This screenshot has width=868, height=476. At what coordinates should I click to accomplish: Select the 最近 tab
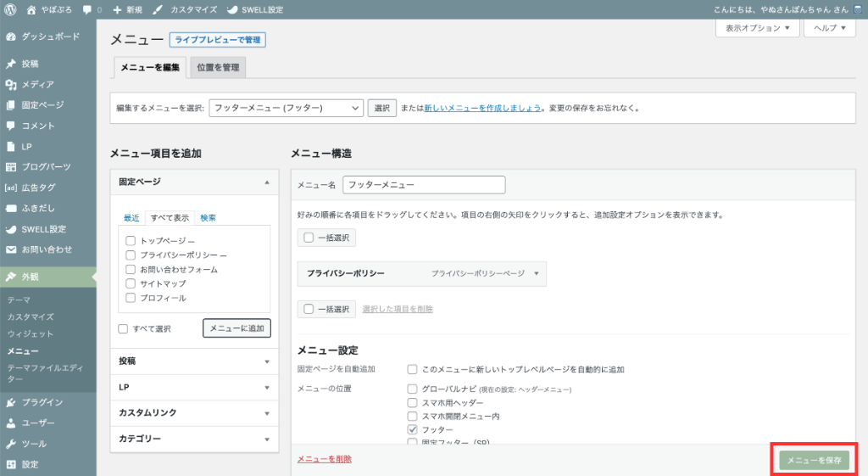(131, 218)
